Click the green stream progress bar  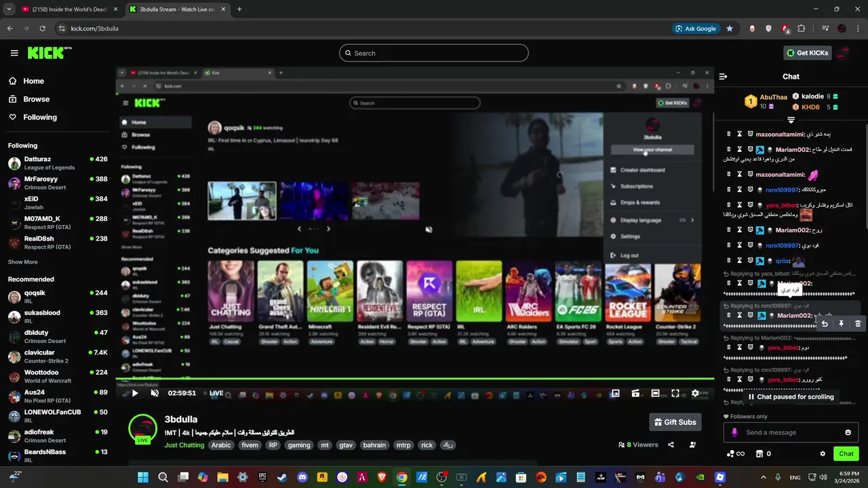[x=414, y=379]
